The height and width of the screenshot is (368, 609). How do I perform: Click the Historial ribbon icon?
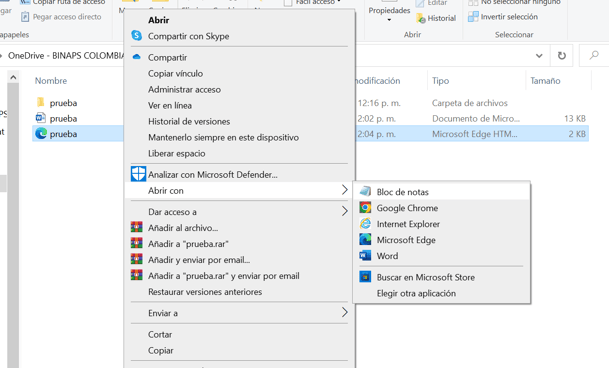[x=421, y=18]
